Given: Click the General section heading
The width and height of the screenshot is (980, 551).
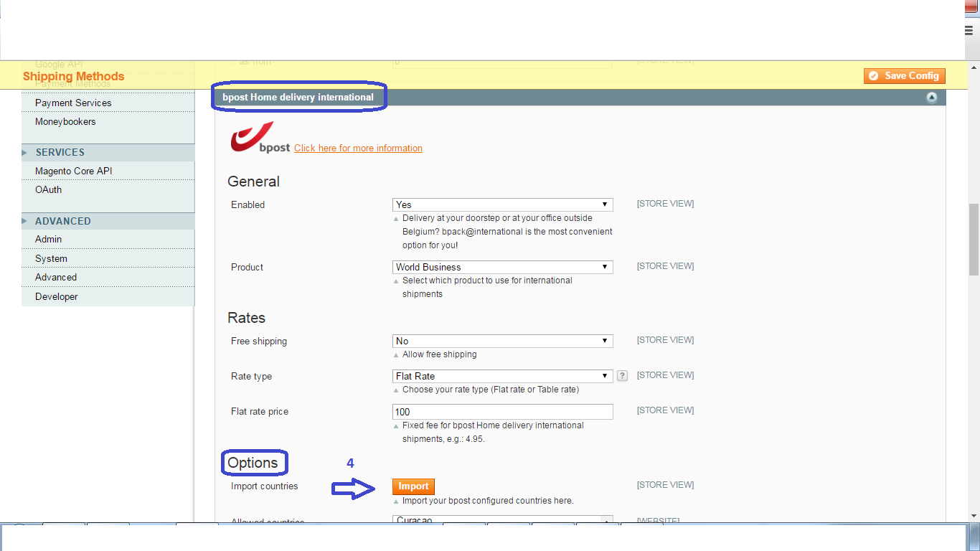Looking at the screenshot, I should [253, 182].
